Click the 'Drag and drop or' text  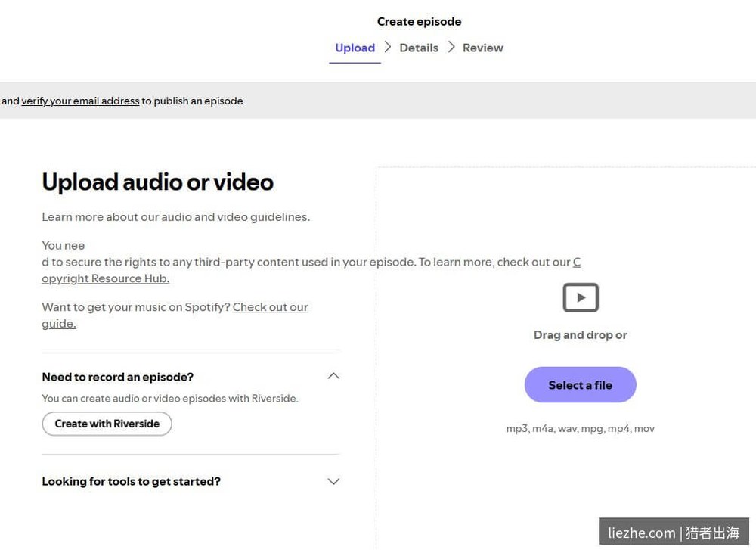581,335
